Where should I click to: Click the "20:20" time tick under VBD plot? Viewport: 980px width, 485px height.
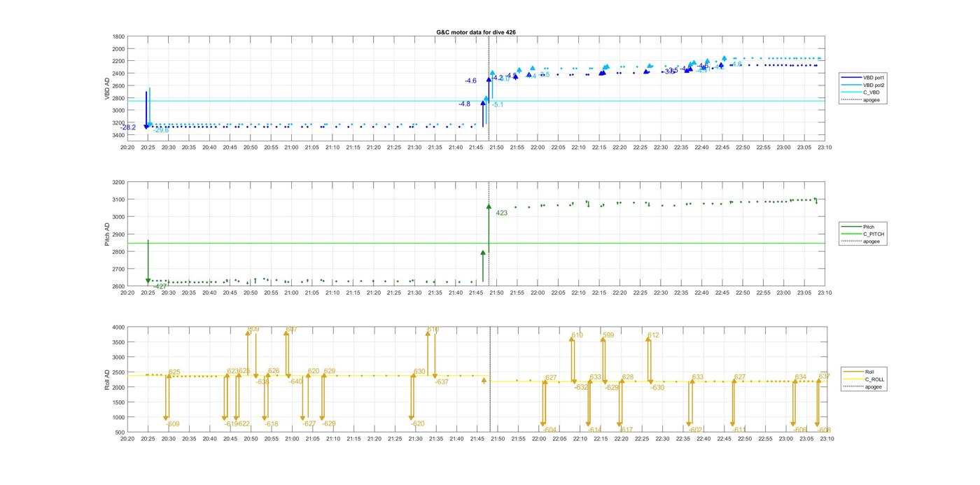127,147
